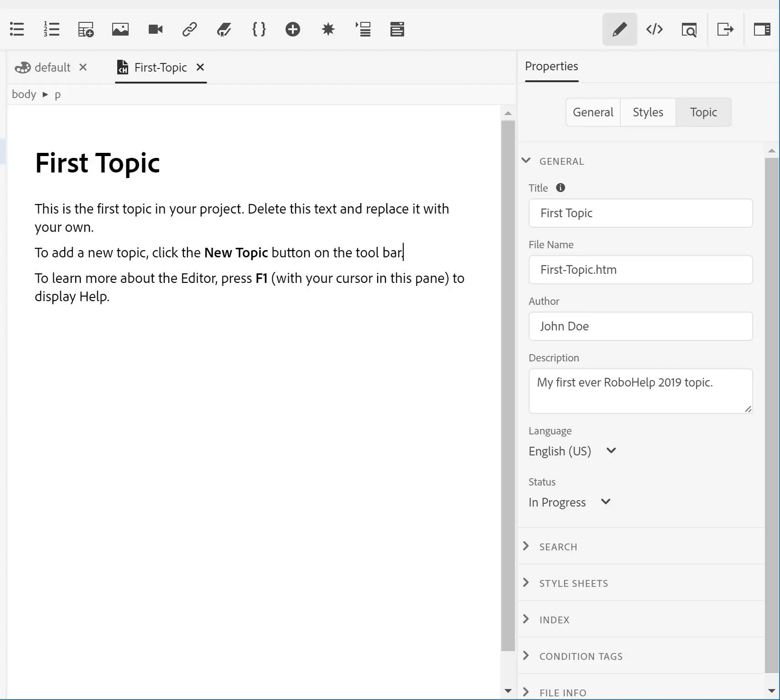
Task: Click the body breadcrumb element
Action: [x=24, y=94]
